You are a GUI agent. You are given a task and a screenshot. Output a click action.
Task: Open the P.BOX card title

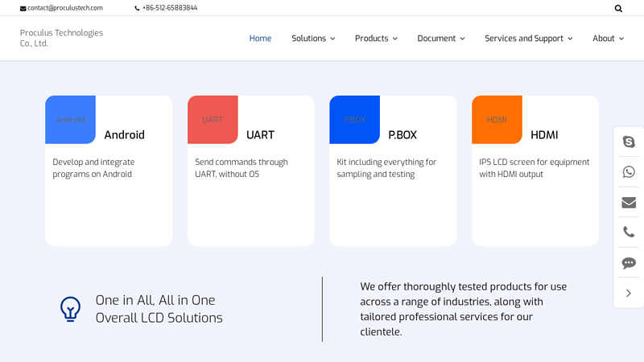click(402, 134)
